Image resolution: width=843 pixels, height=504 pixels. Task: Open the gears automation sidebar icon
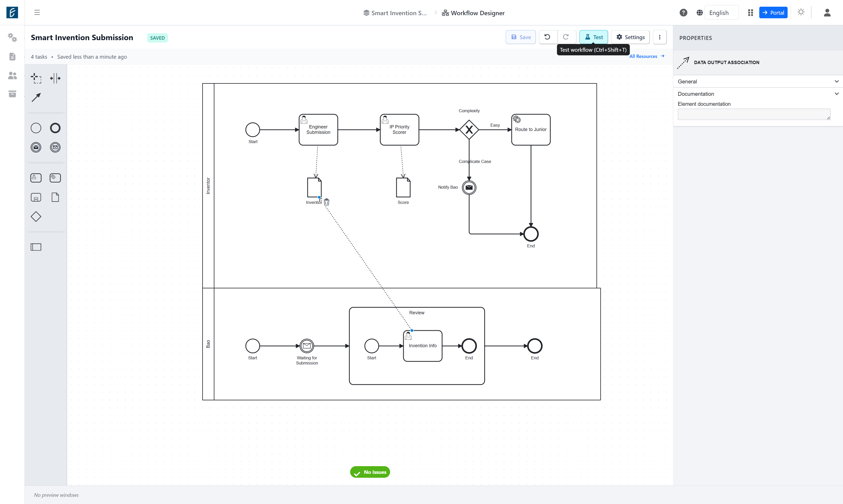12,37
